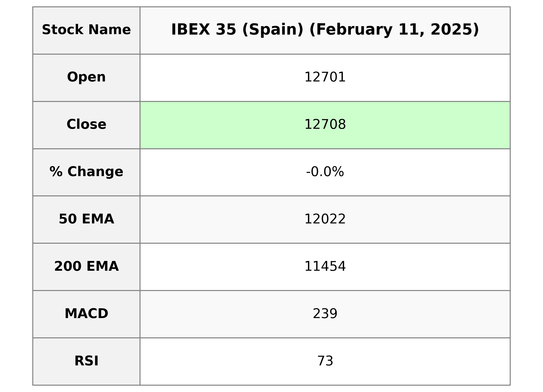Click the MACD value 239
The height and width of the screenshot is (392, 543).
click(x=325, y=314)
